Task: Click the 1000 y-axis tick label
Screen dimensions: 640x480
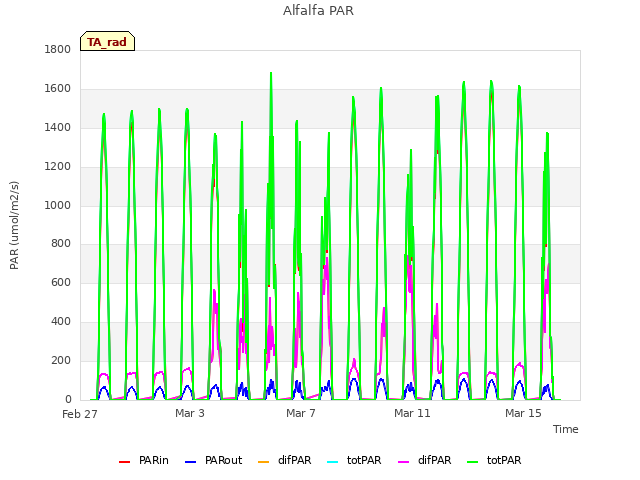Action: pyautogui.click(x=58, y=205)
